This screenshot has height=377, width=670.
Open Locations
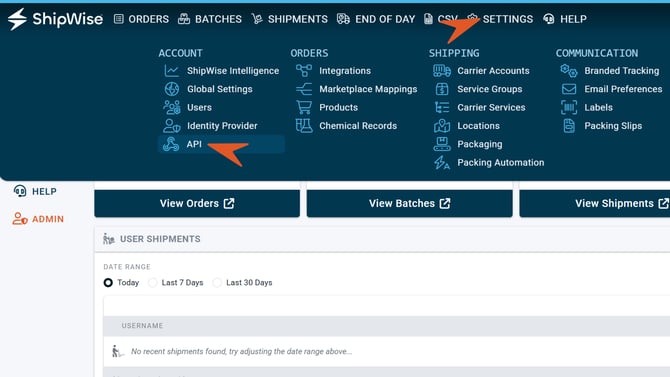[479, 126]
